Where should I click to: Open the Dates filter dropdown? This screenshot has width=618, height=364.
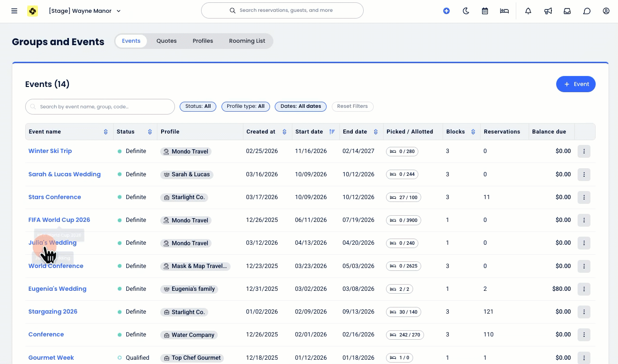click(x=300, y=106)
